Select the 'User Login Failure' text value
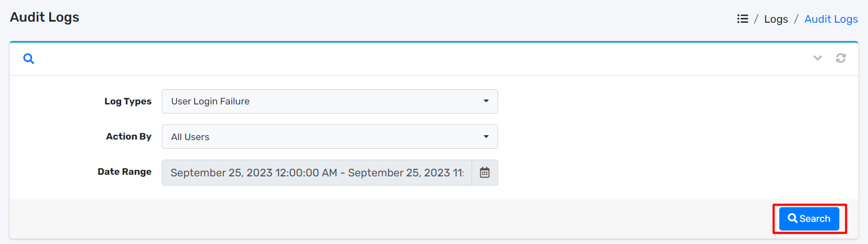This screenshot has width=868, height=244. pos(210,101)
